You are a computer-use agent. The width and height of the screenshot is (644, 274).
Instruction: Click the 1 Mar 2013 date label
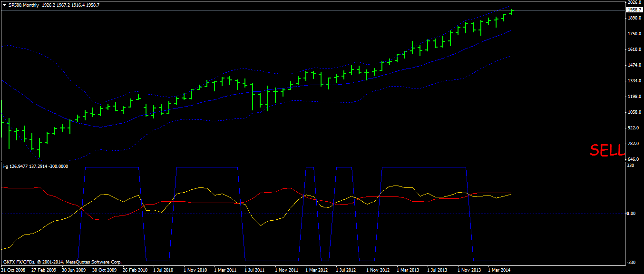(408, 270)
